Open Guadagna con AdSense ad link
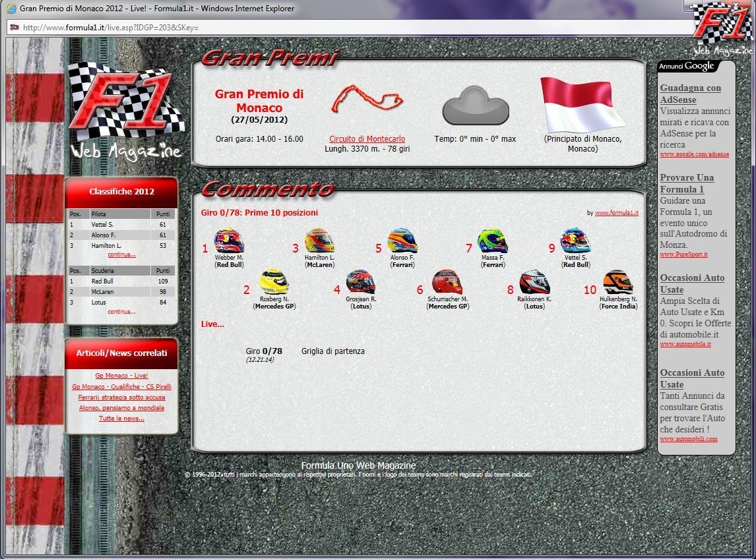 tap(691, 94)
